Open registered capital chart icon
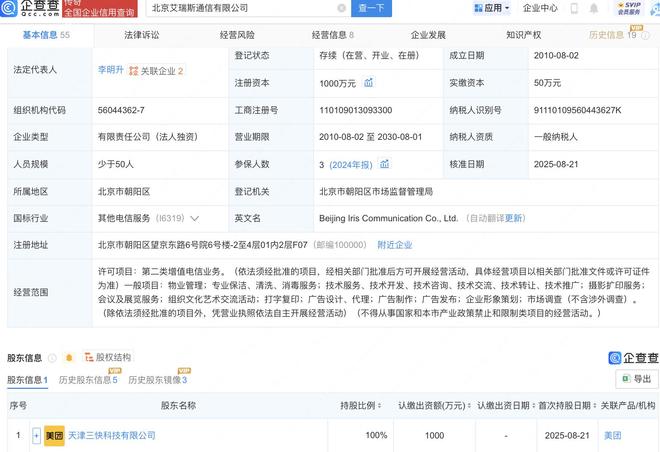 pos(369,82)
